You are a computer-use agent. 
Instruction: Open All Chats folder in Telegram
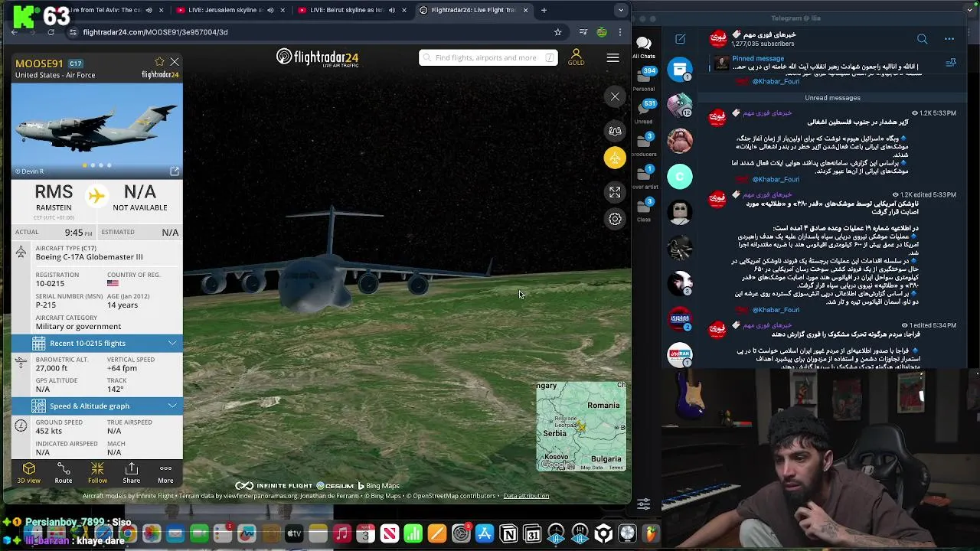644,47
